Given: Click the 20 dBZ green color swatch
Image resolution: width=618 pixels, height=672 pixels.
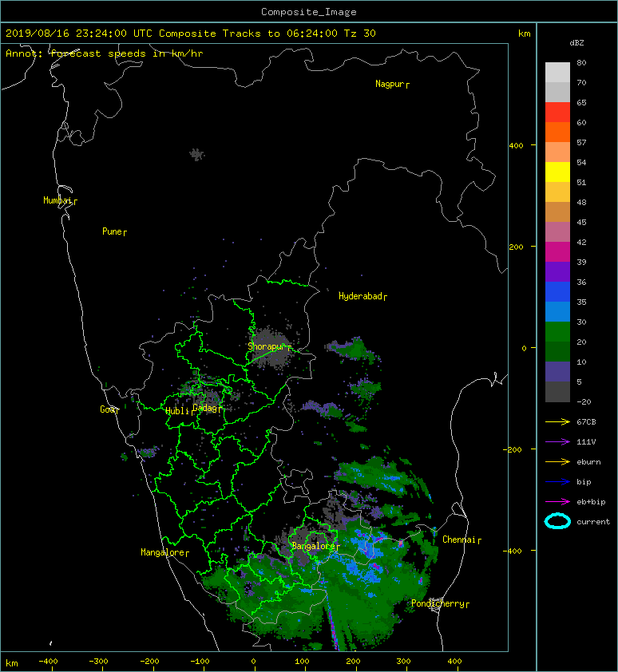Looking at the screenshot, I should coord(557,352).
